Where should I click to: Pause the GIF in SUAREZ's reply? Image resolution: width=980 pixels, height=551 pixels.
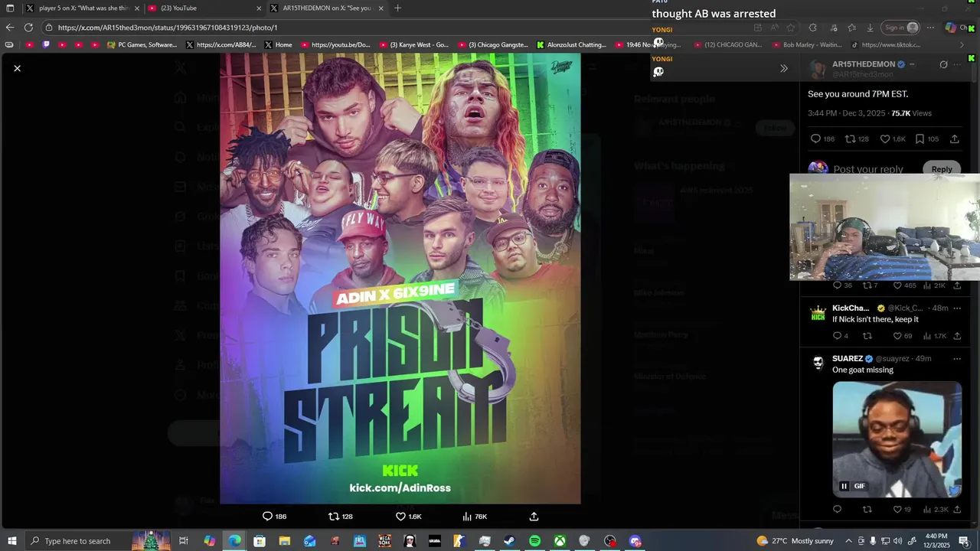coord(844,486)
